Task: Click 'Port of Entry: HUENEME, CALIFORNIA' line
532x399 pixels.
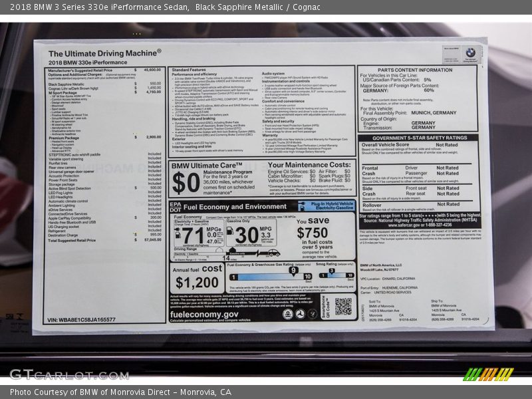Action: click(x=389, y=288)
